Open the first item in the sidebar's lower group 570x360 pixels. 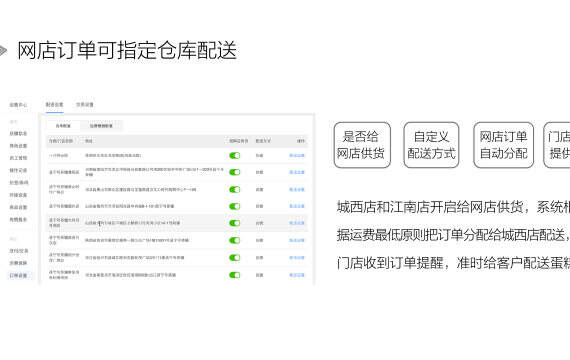click(x=19, y=251)
